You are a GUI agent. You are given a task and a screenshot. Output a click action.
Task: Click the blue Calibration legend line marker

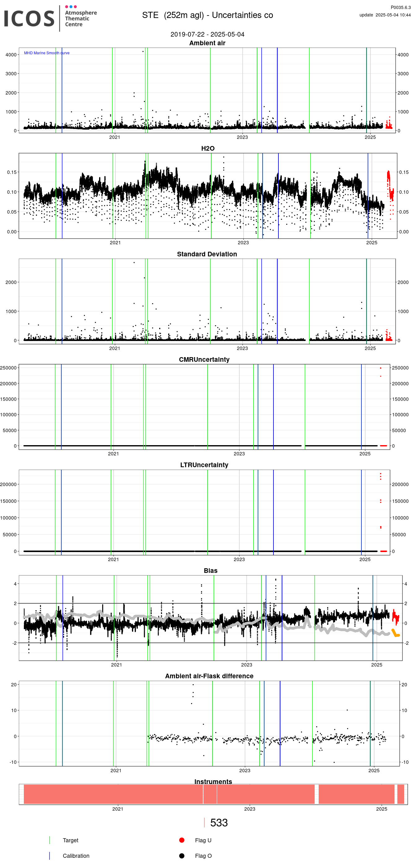50,856
